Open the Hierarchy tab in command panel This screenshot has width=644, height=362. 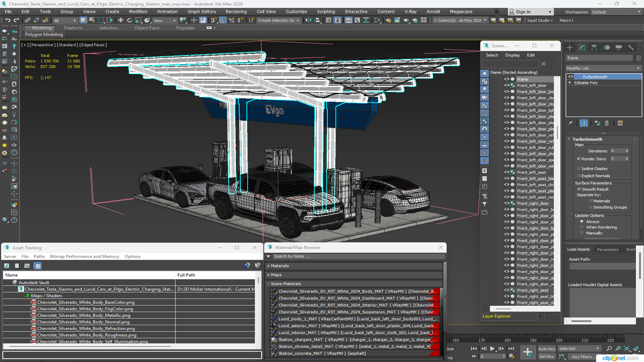[x=594, y=48]
